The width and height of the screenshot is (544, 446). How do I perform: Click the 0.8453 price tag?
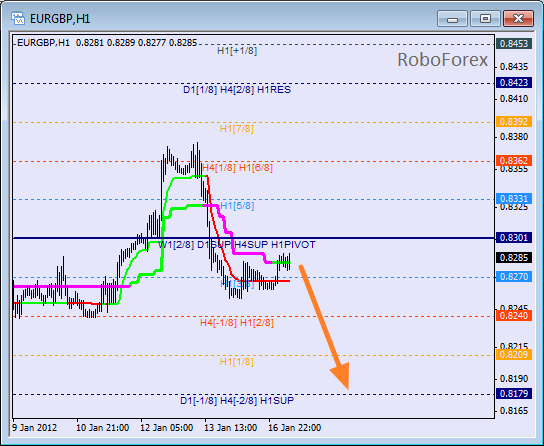pos(514,44)
